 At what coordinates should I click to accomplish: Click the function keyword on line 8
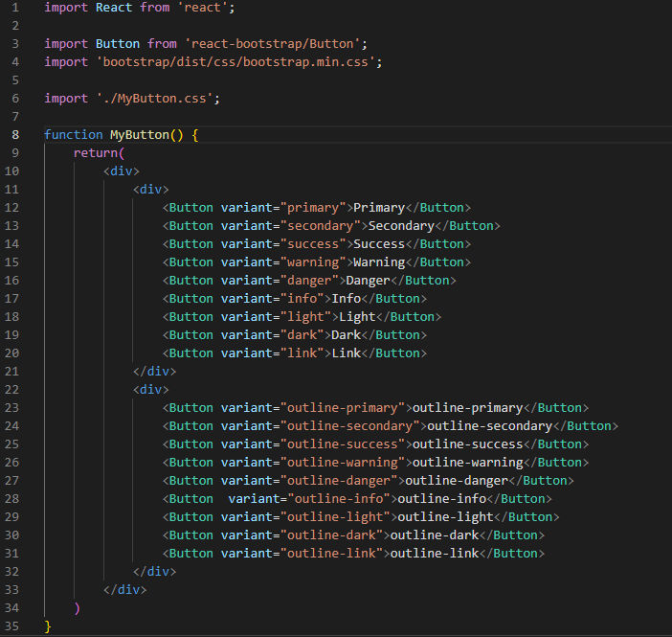pos(74,135)
